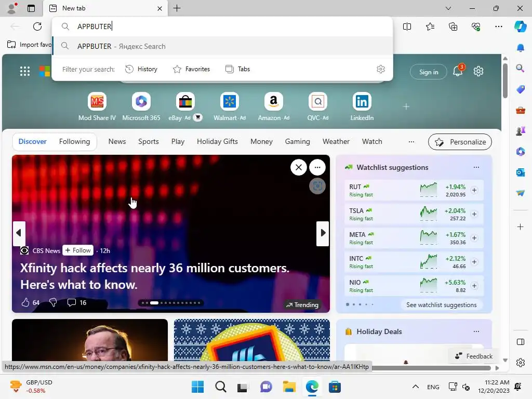Open the Holiday Gifts feed tab

pyautogui.click(x=217, y=141)
